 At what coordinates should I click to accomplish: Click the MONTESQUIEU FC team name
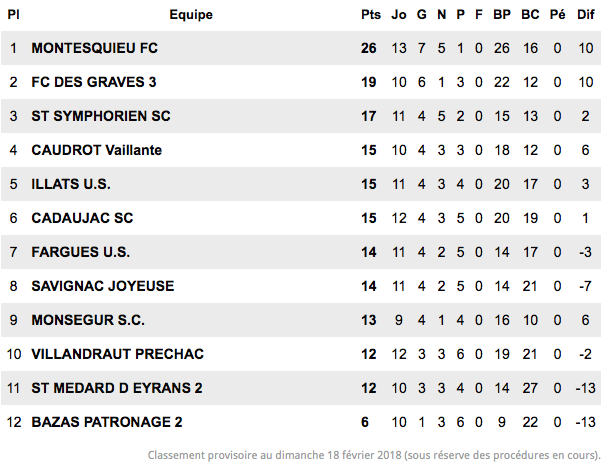[94, 48]
